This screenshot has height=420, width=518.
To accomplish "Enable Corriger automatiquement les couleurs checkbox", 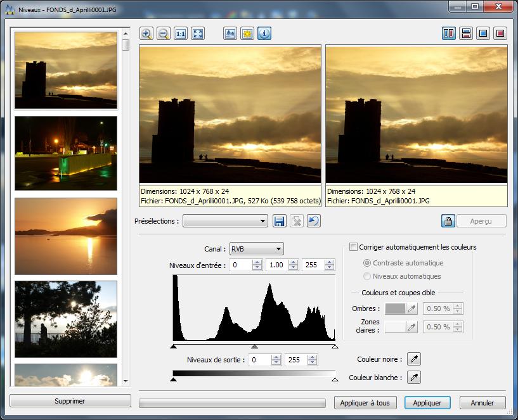I will (x=354, y=247).
